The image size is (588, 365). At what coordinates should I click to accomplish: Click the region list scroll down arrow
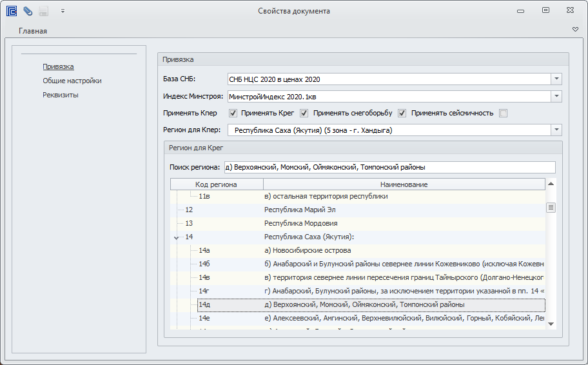(551, 324)
